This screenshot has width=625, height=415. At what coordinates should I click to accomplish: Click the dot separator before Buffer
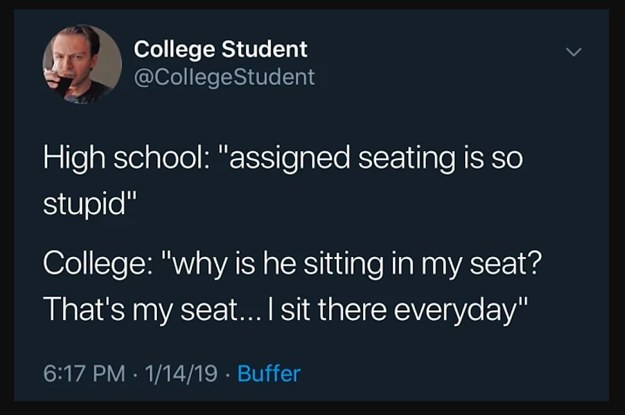click(x=226, y=376)
